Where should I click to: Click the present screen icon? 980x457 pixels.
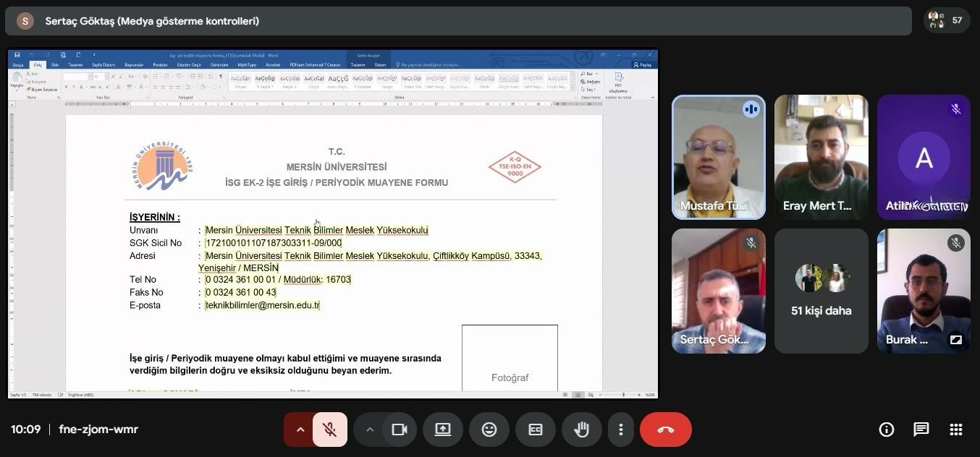442,430
